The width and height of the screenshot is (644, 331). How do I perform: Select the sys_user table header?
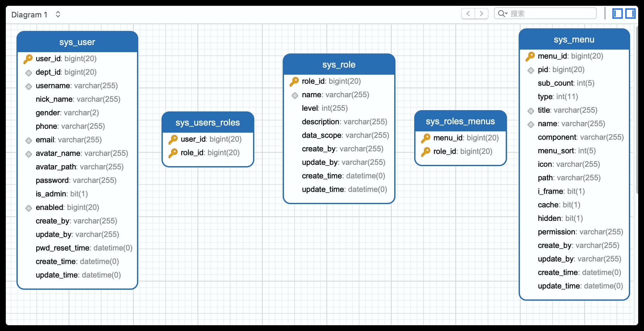[x=77, y=42]
